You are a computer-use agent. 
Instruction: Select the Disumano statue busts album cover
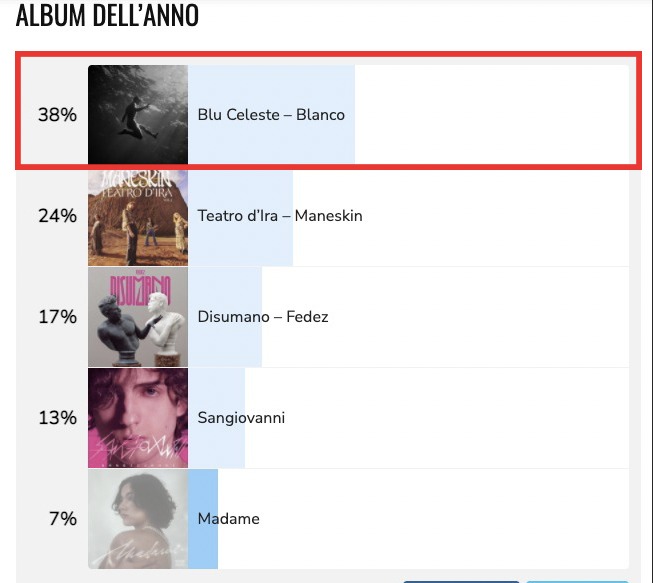coord(138,317)
